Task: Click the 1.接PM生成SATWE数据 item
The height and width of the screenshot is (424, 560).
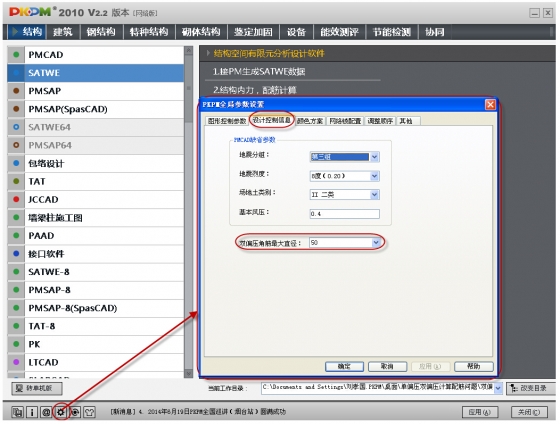Action: click(259, 72)
